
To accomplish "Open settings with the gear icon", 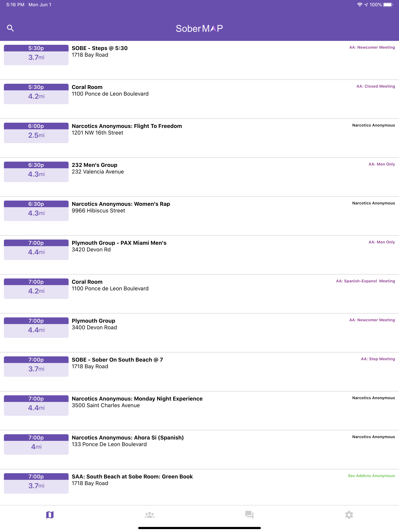I will coord(349,515).
